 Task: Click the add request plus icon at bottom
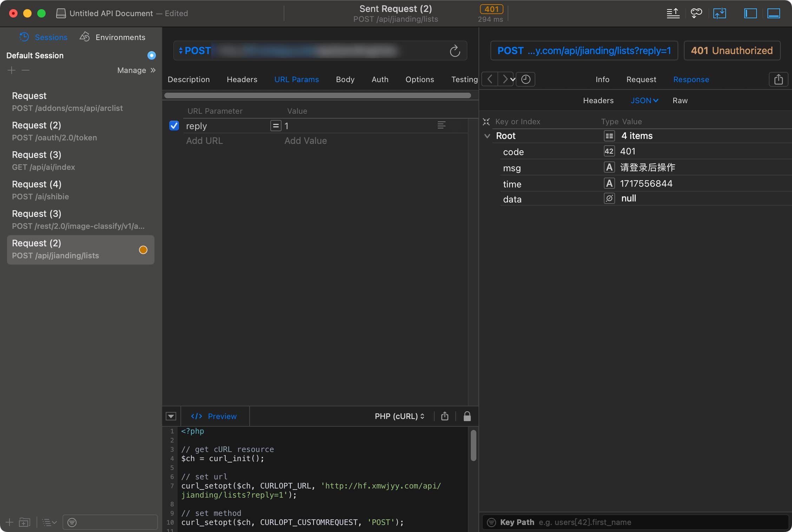pos(9,522)
